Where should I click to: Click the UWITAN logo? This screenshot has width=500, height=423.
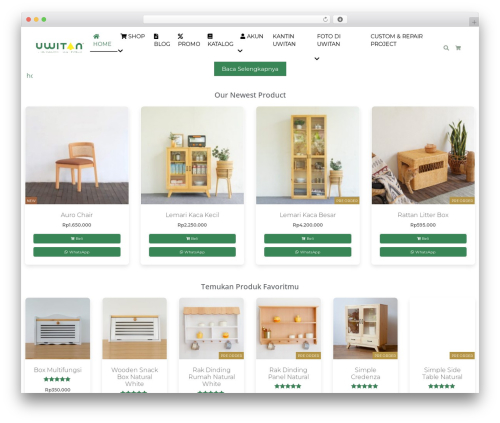pos(60,47)
